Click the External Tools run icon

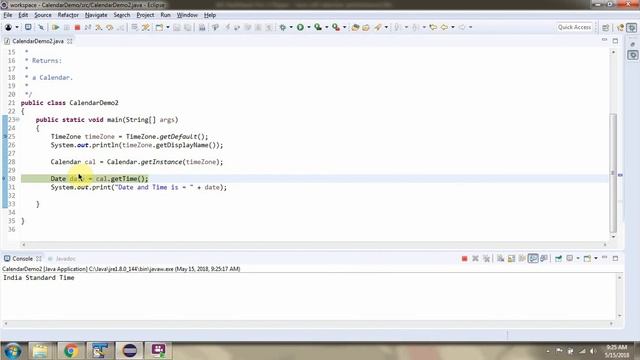tap(336, 27)
